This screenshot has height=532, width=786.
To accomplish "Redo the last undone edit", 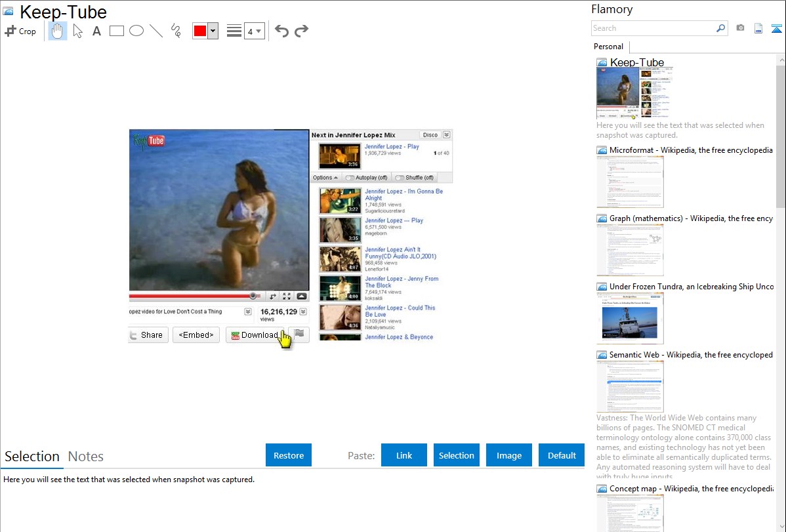I will point(301,31).
